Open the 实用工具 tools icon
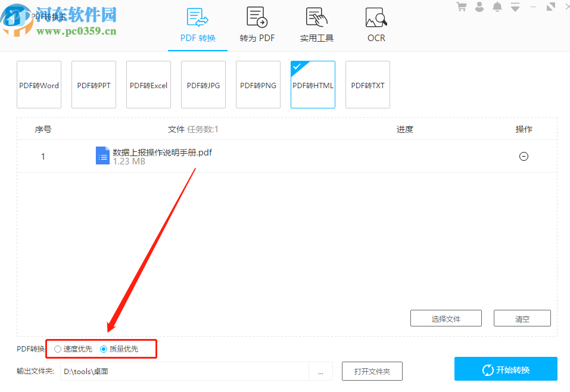570x392 pixels. 316,17
